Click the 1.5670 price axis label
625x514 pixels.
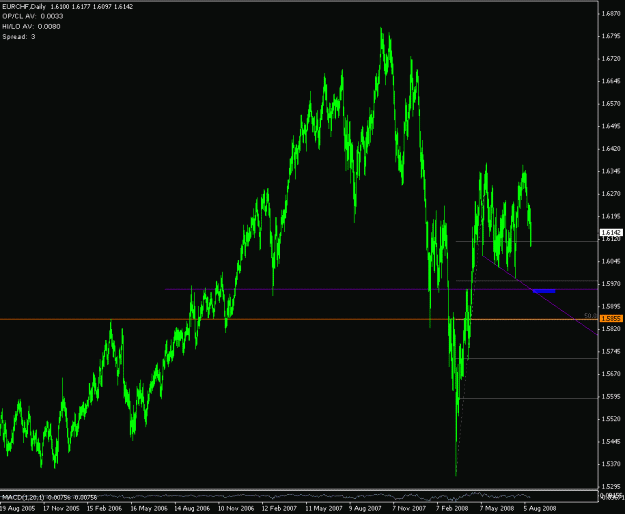(611, 374)
